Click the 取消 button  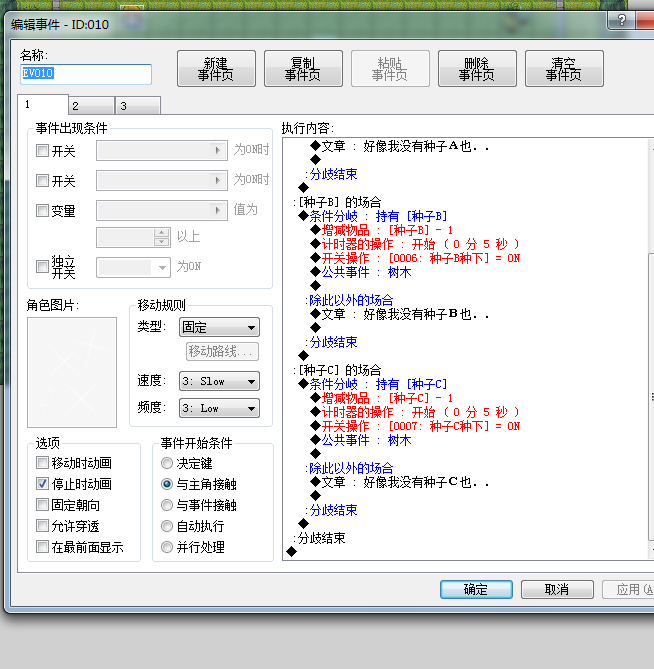[x=557, y=589]
